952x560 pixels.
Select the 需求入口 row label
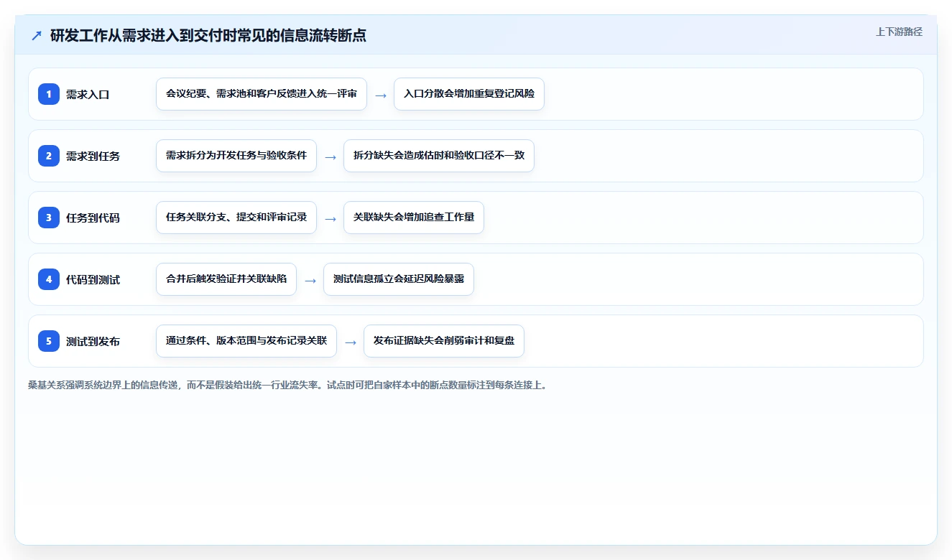(88, 94)
